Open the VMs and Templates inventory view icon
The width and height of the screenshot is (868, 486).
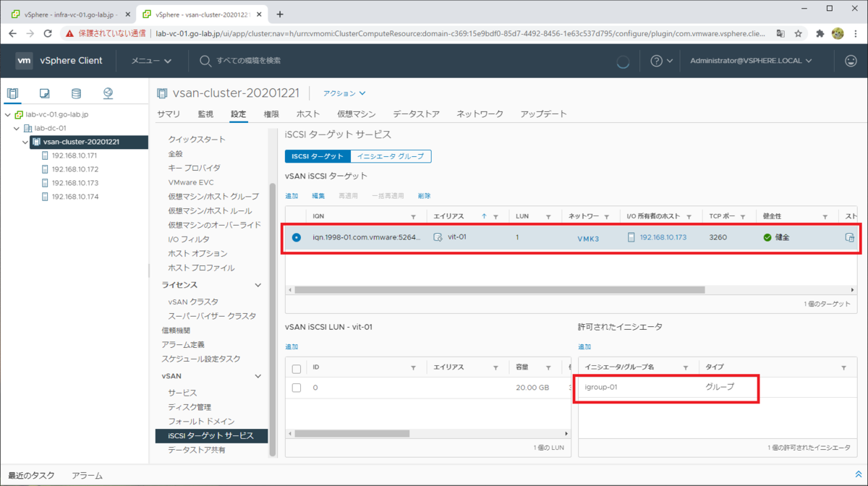tap(44, 93)
